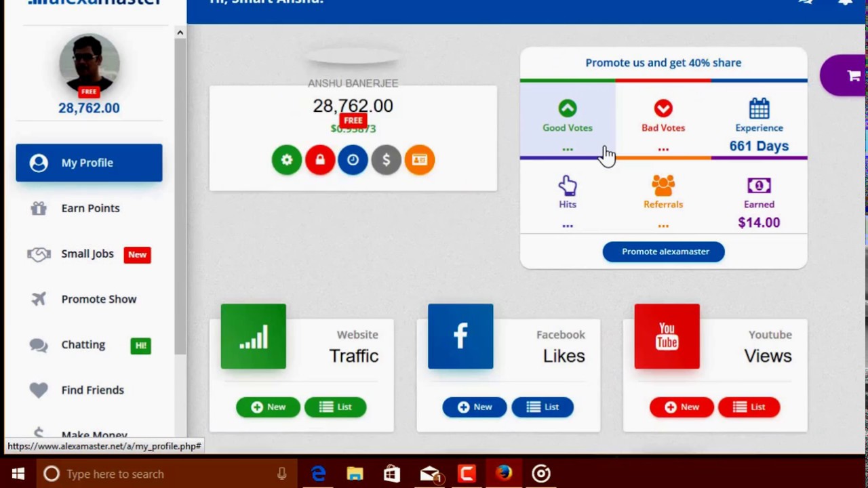
Task: Click the Small Jobs handshake icon
Action: (x=39, y=254)
